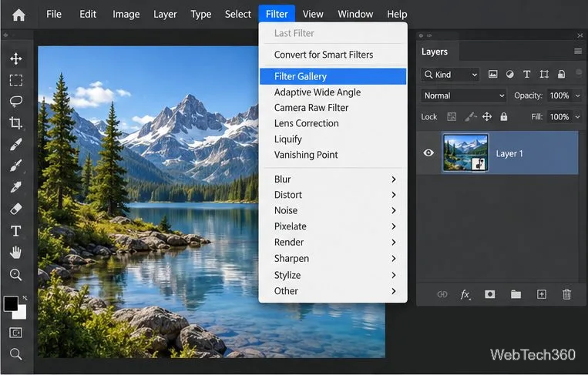Select the Rectangular Marquee tool
Image resolution: width=588 pixels, height=375 pixels.
point(15,80)
